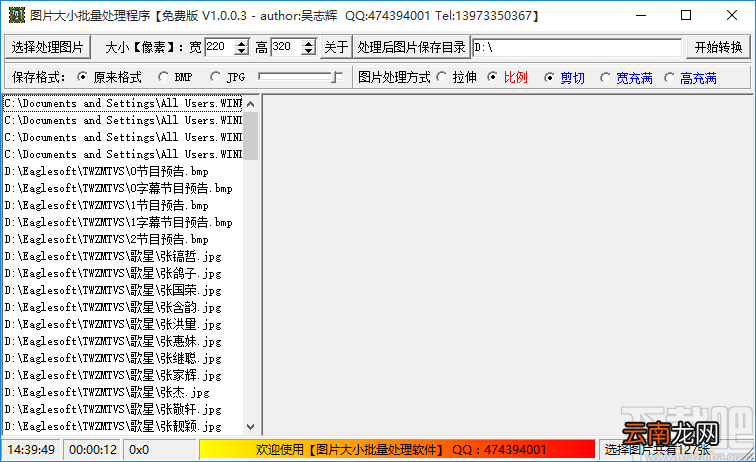Click the 00:00:12 elapsed time status cell

pos(93,449)
